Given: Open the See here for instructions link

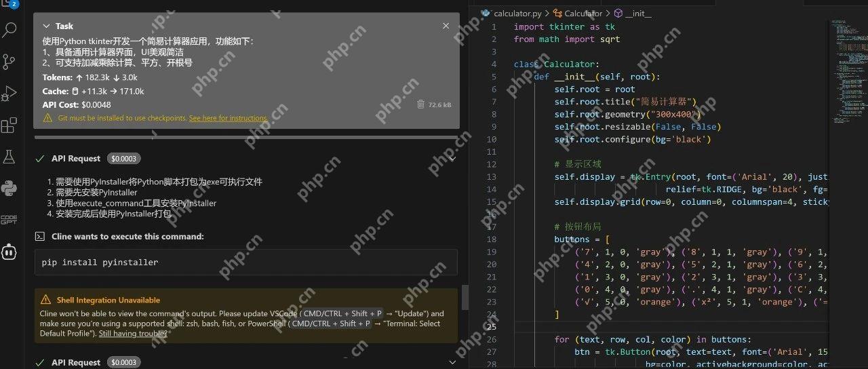Looking at the screenshot, I should click(x=228, y=118).
